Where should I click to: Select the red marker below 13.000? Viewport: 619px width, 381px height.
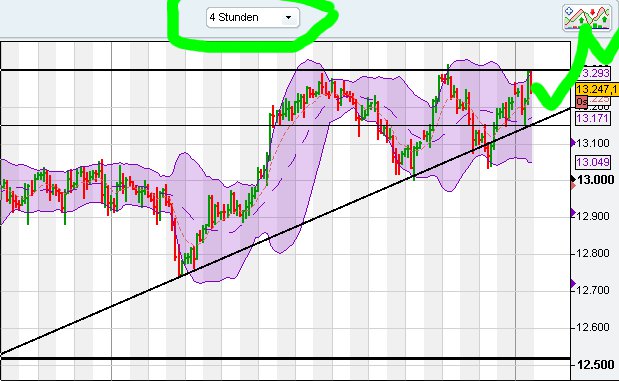click(573, 185)
